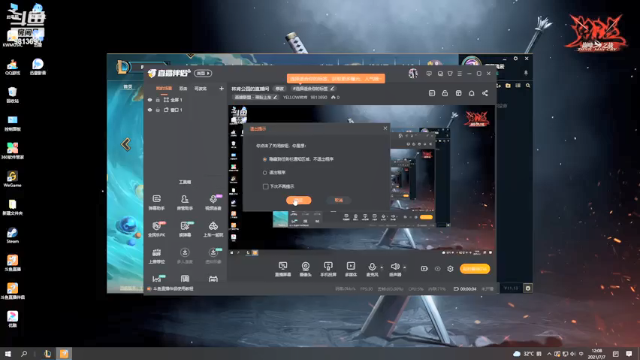Click the speaker volume icon
Image resolution: width=640 pixels, height=360 pixels.
tap(395, 269)
